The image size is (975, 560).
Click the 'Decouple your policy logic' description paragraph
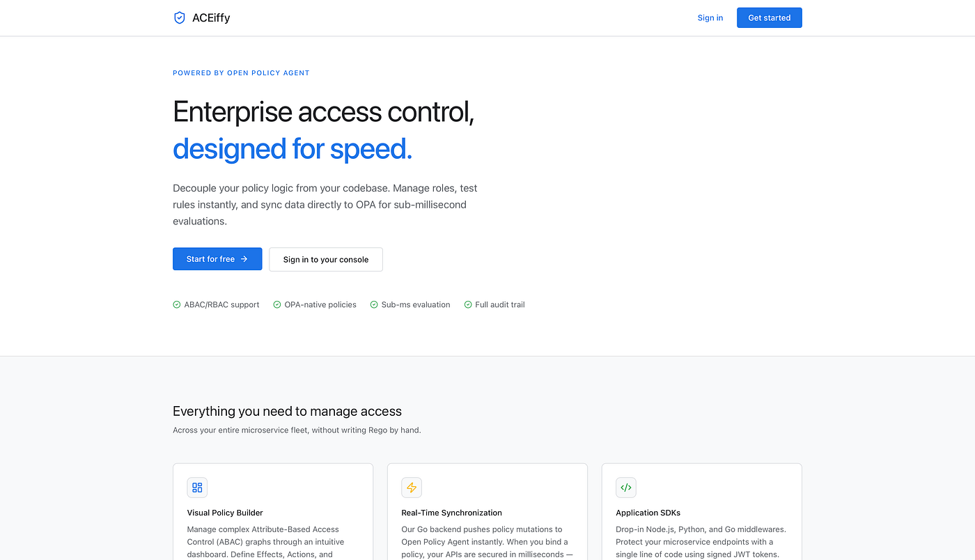pyautogui.click(x=325, y=205)
